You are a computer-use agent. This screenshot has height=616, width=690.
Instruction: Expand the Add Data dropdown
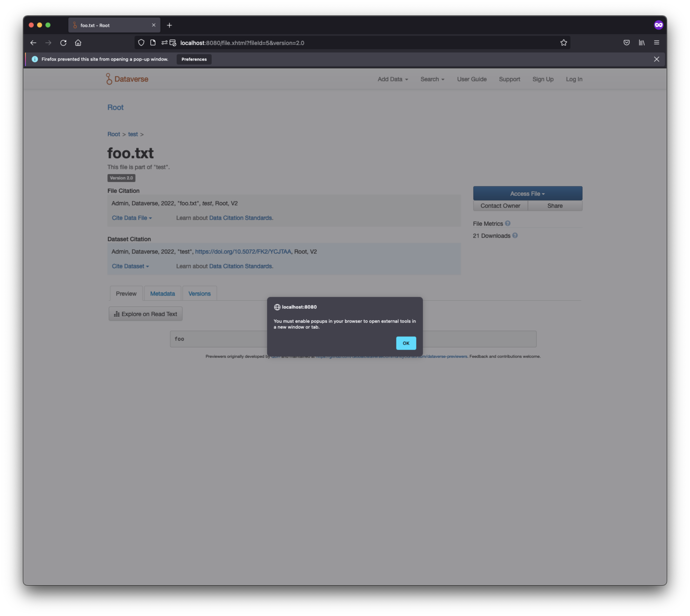coord(393,79)
